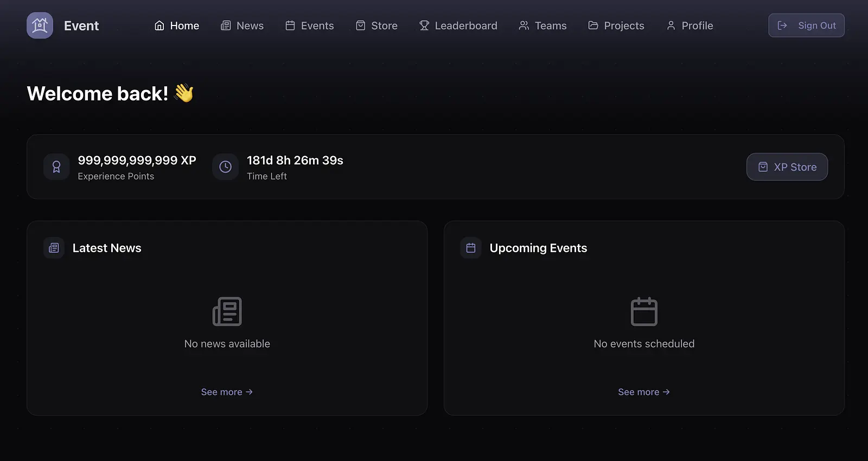Image resolution: width=868 pixels, height=461 pixels.
Task: Click the large empty calendar placeholder icon
Action: point(644,311)
